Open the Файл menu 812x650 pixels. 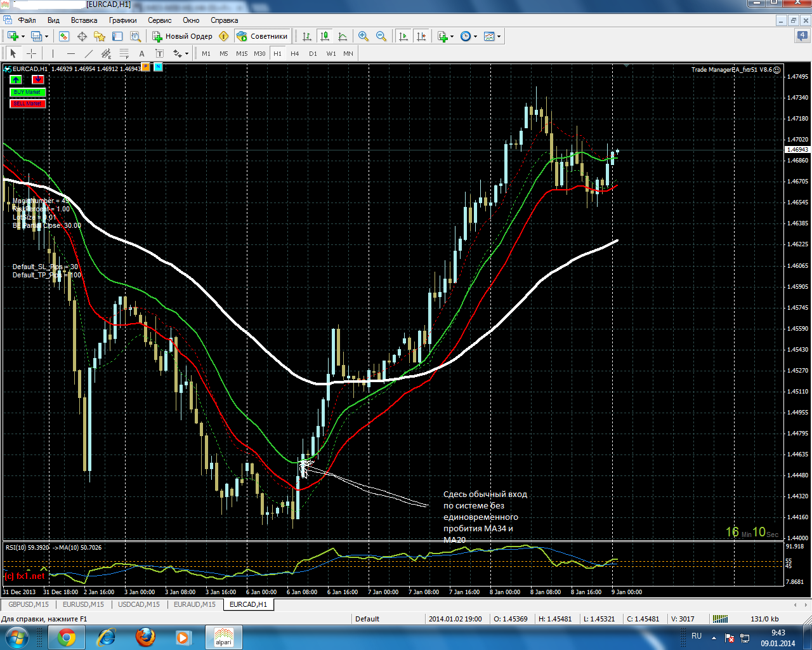coord(27,20)
